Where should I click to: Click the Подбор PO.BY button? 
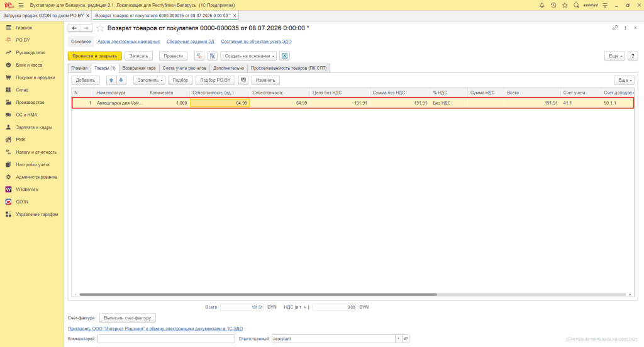(x=215, y=80)
